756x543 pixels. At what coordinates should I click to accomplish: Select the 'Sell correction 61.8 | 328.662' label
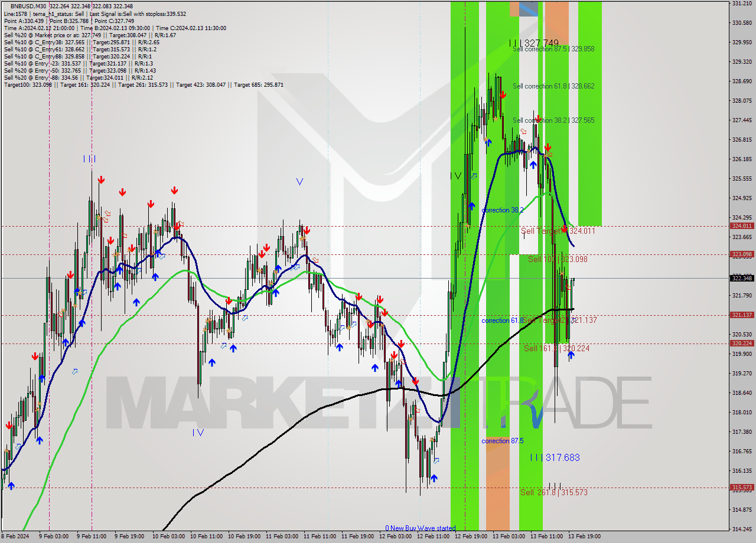pos(553,86)
